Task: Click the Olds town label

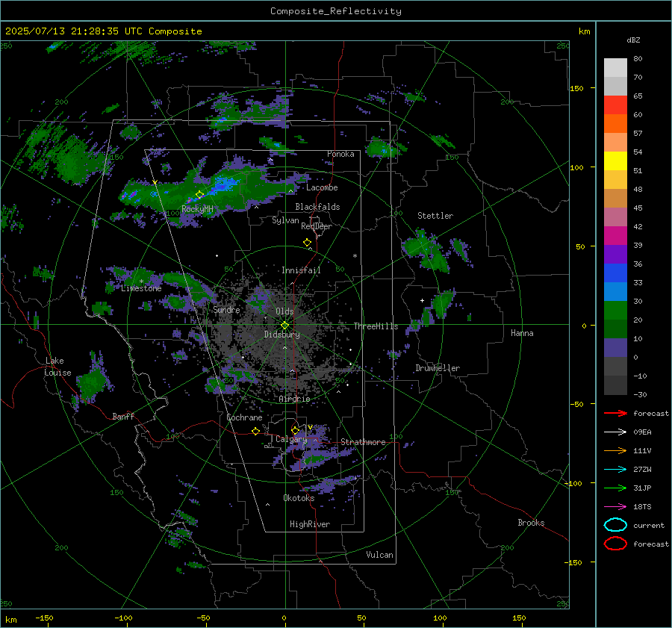Action: pyautogui.click(x=284, y=311)
